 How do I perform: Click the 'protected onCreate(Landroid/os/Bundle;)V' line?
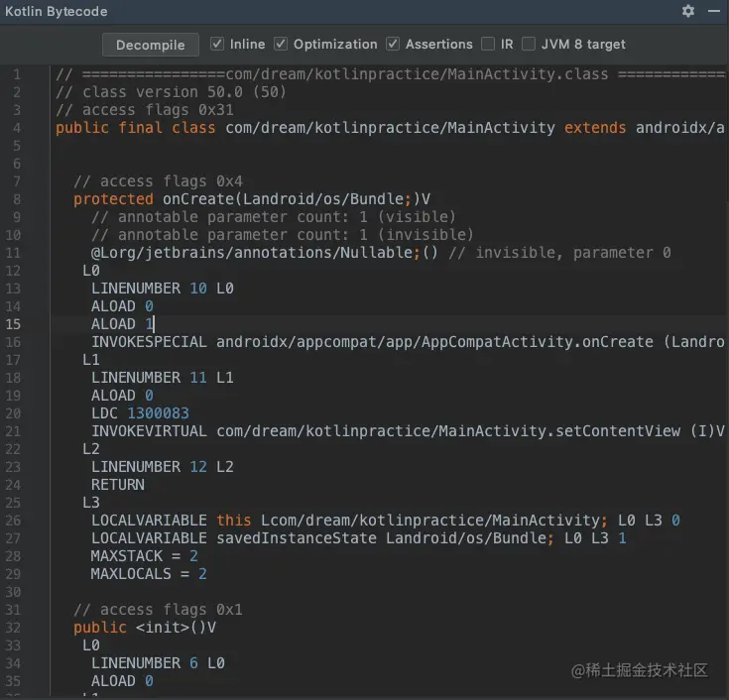point(252,199)
